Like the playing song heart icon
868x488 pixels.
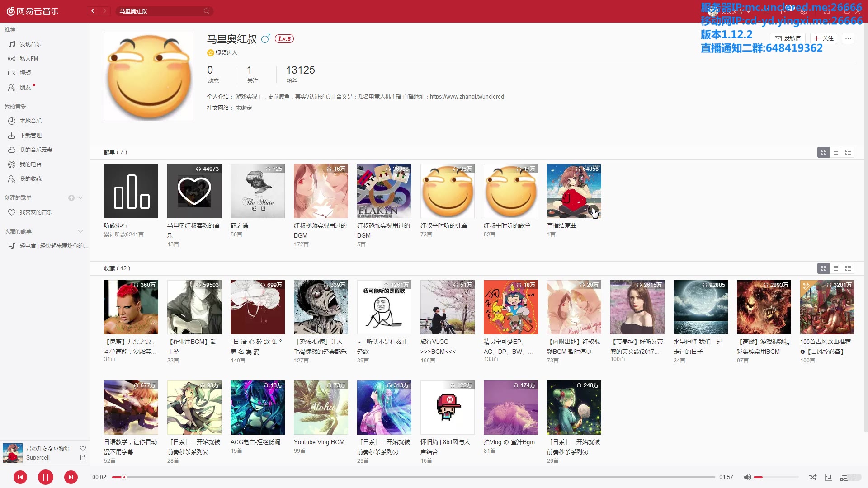pos(83,448)
